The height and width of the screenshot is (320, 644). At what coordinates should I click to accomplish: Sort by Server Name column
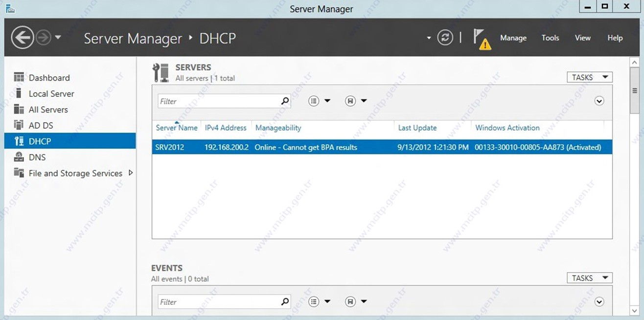(x=177, y=128)
